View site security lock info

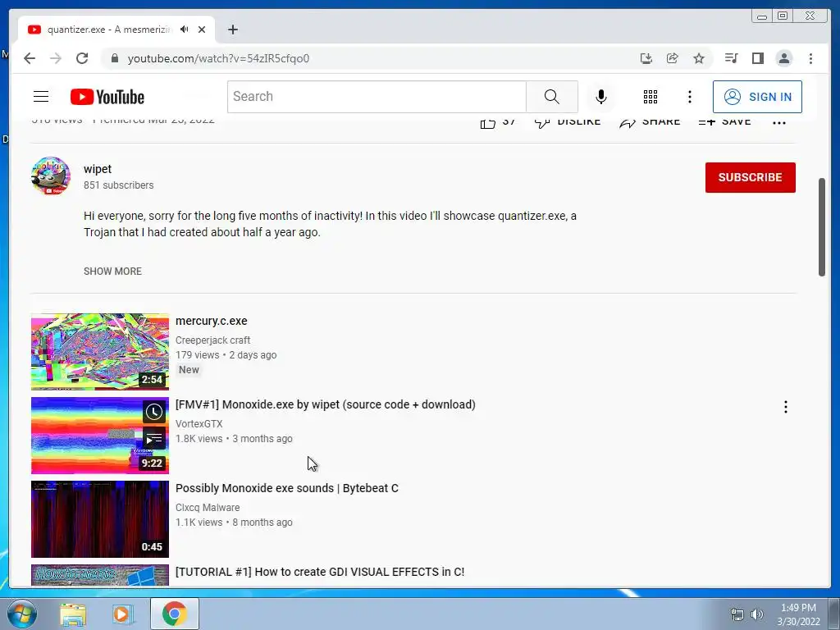[114, 58]
